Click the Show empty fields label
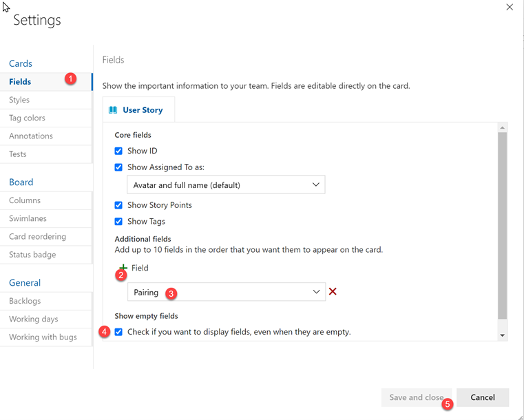Viewport: 524px width, 420px height. click(x=146, y=316)
